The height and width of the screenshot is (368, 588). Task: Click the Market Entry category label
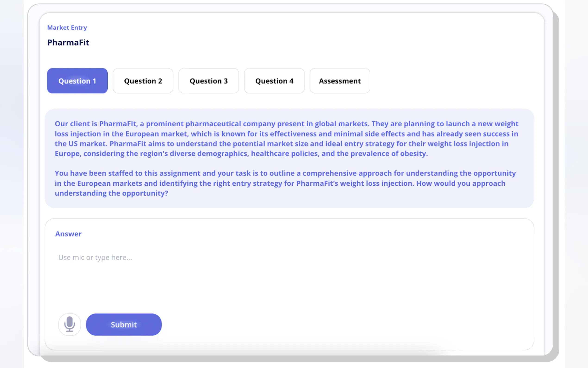(x=67, y=28)
